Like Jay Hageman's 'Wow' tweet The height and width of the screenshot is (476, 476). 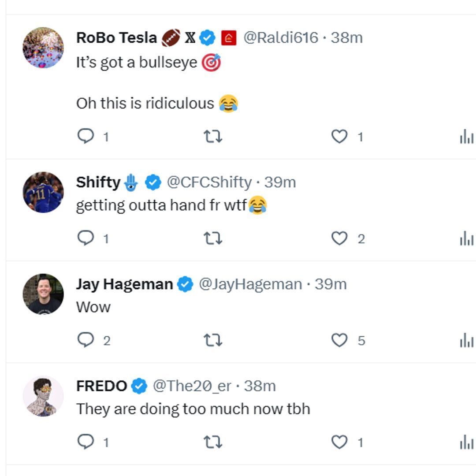(x=339, y=340)
